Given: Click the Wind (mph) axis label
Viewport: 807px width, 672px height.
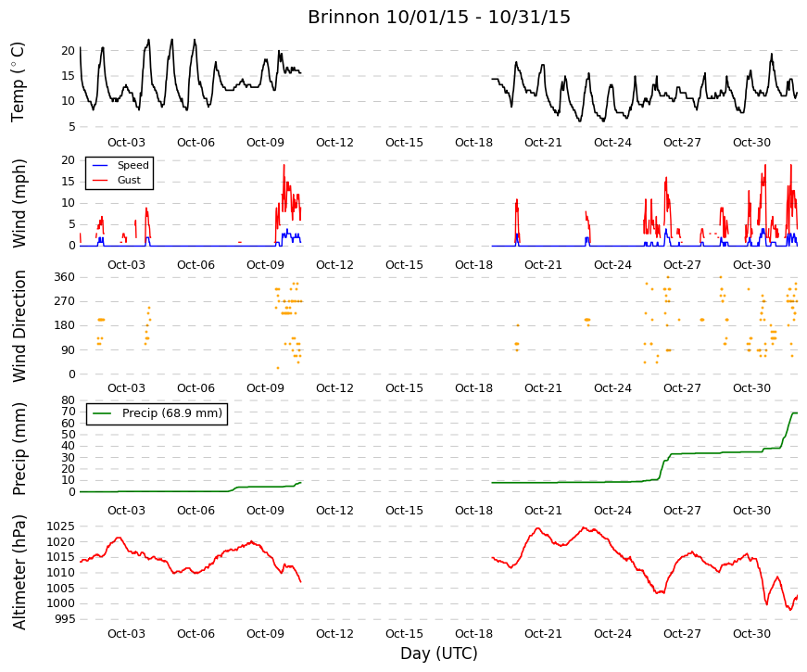Looking at the screenshot, I should [19, 203].
